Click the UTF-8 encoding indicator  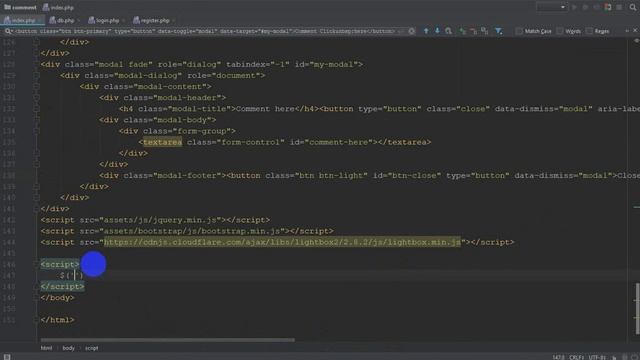point(596,357)
